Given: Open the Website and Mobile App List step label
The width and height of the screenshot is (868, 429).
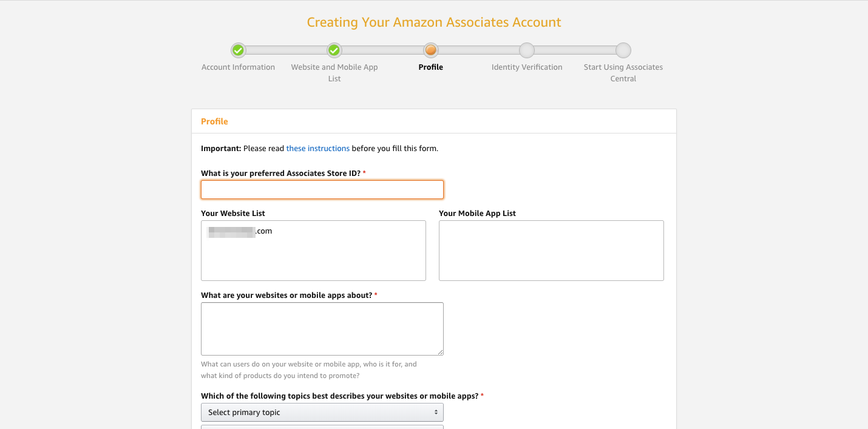Looking at the screenshot, I should (x=334, y=73).
